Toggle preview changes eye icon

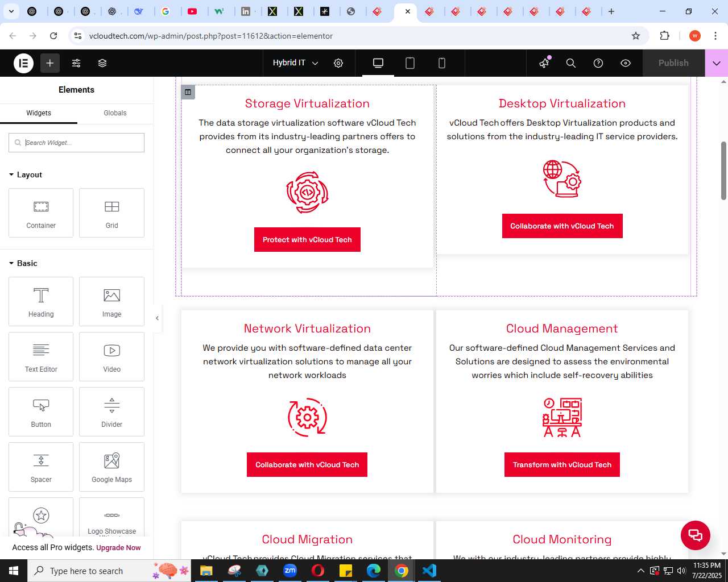[626, 63]
